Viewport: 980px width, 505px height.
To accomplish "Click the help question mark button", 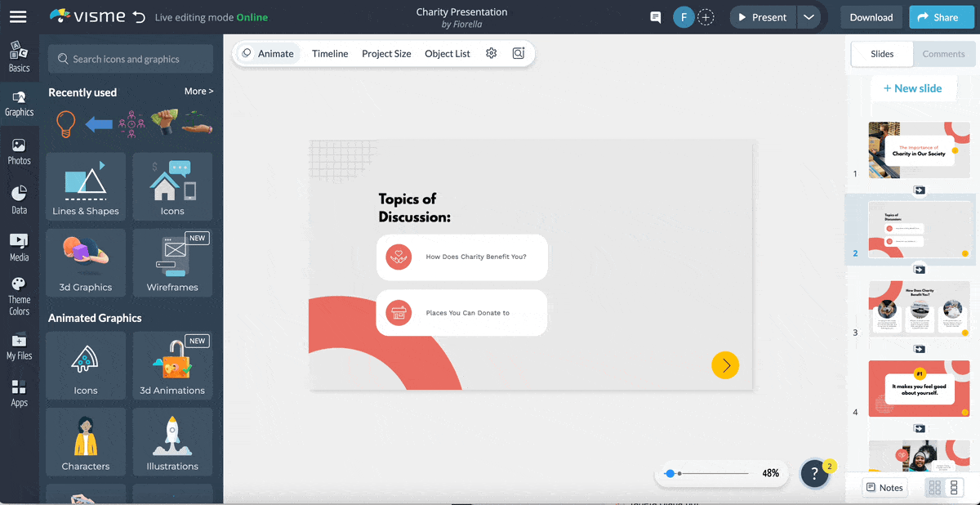I will pos(814,474).
